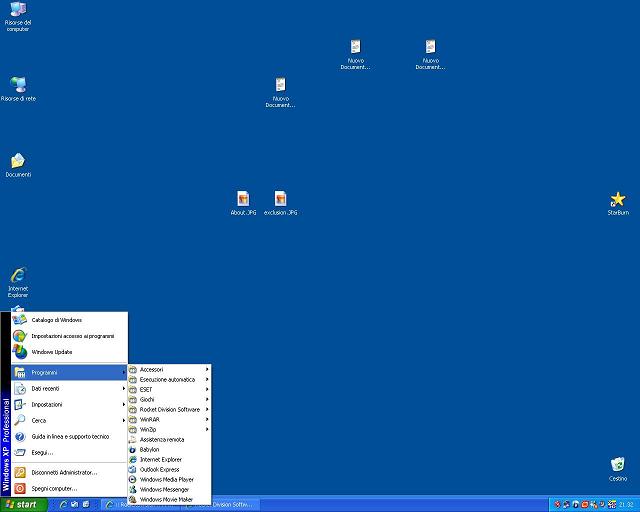Click the red ESET tray icon
Image resolution: width=640 pixels, height=512 pixels.
[557, 505]
